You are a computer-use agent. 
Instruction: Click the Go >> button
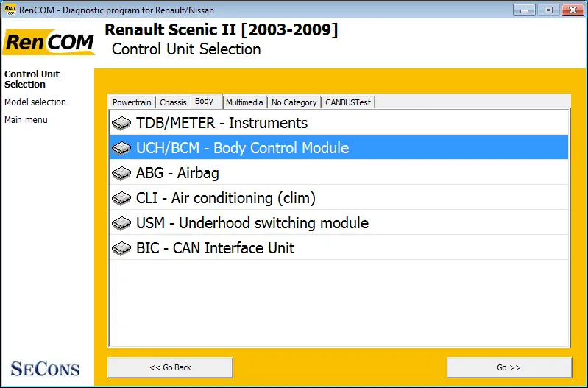(x=509, y=367)
